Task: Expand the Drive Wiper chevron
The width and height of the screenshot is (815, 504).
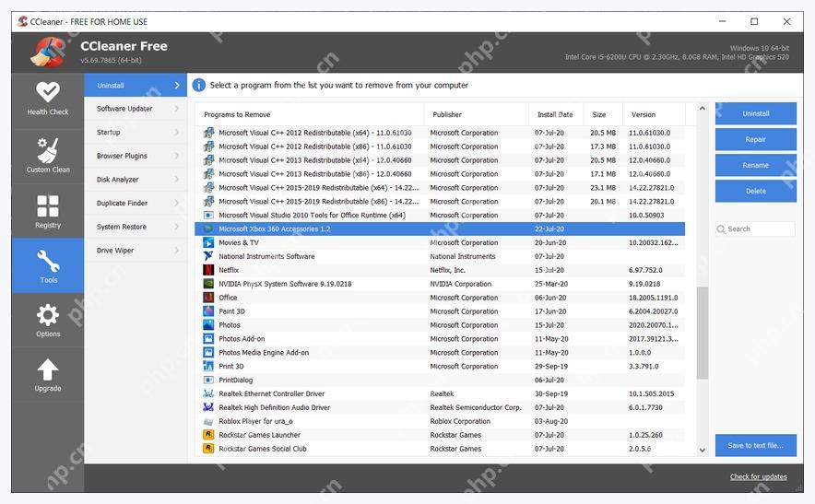Action: pyautogui.click(x=177, y=251)
